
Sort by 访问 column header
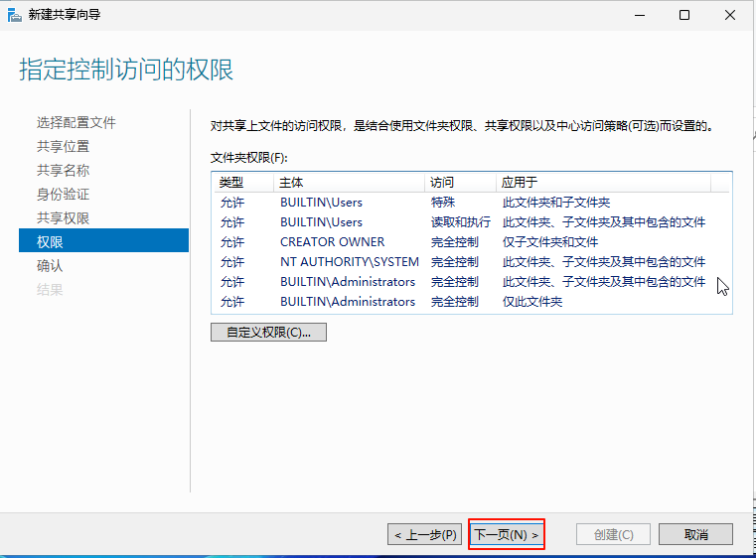pyautogui.click(x=441, y=183)
